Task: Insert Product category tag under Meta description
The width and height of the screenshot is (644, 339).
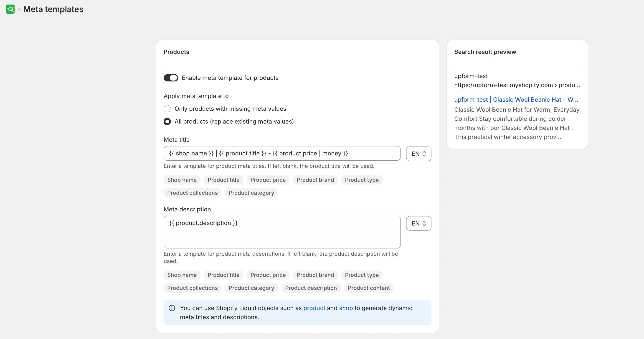Action: click(x=251, y=288)
